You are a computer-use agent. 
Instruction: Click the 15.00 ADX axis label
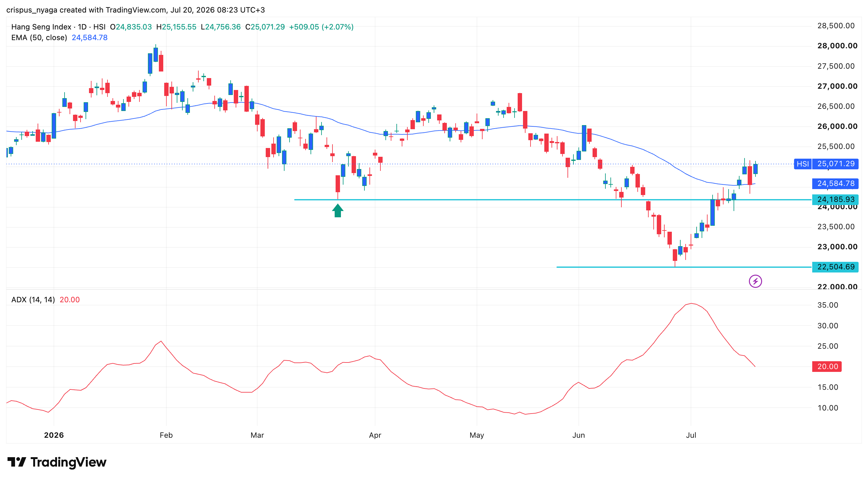pos(828,387)
